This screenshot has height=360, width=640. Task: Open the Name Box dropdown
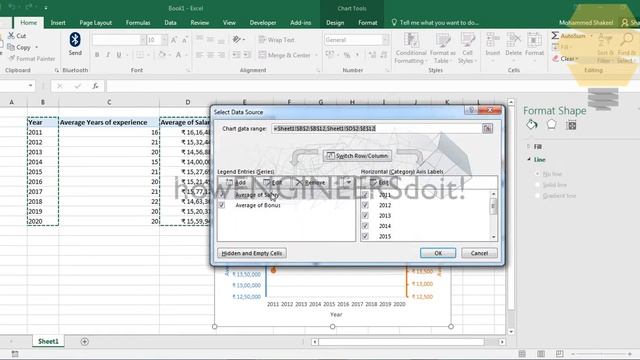coord(31,86)
